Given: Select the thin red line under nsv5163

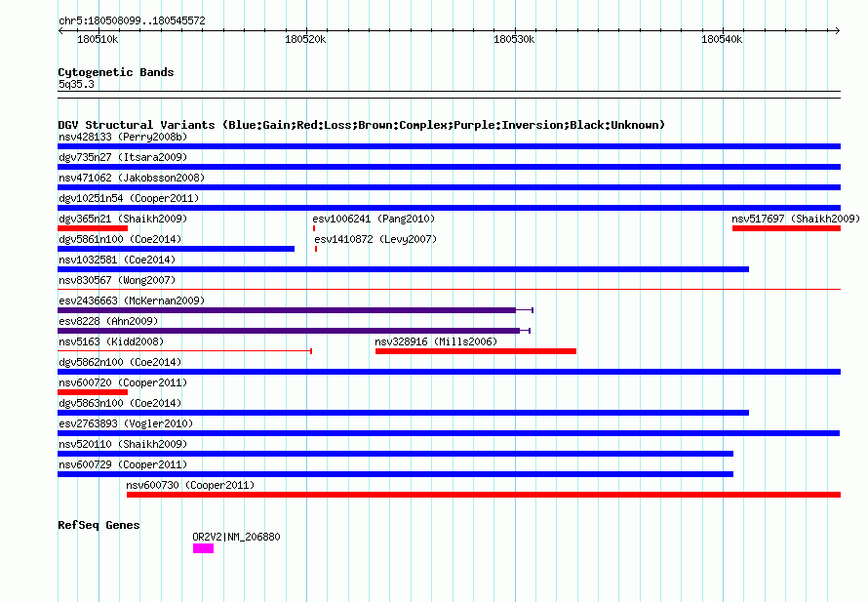Looking at the screenshot, I should click(185, 351).
